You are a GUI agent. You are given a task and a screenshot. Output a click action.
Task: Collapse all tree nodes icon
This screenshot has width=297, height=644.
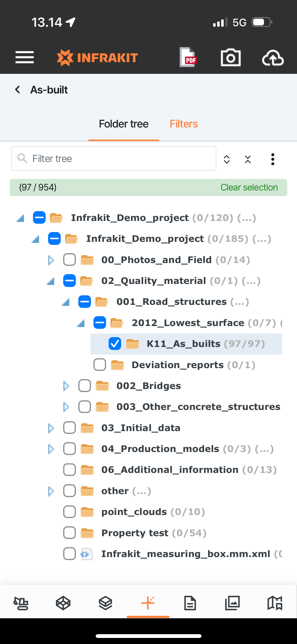coord(248,159)
